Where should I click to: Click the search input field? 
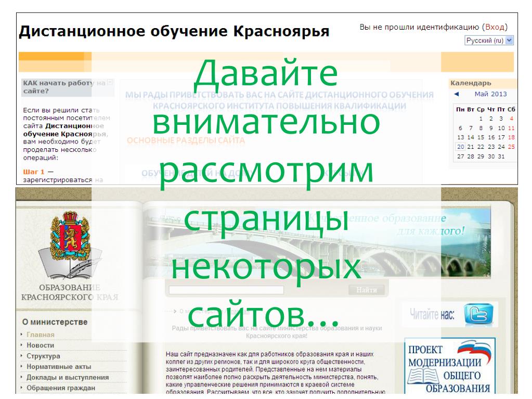coord(226,290)
